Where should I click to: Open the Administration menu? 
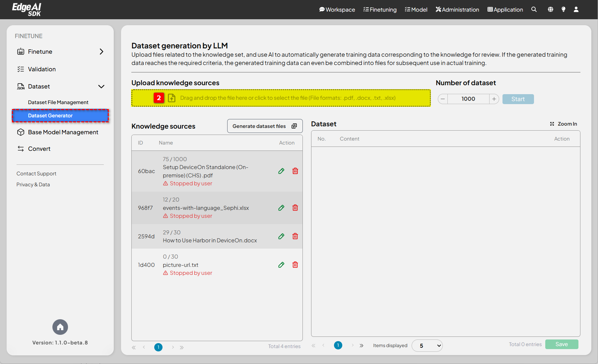(x=457, y=10)
